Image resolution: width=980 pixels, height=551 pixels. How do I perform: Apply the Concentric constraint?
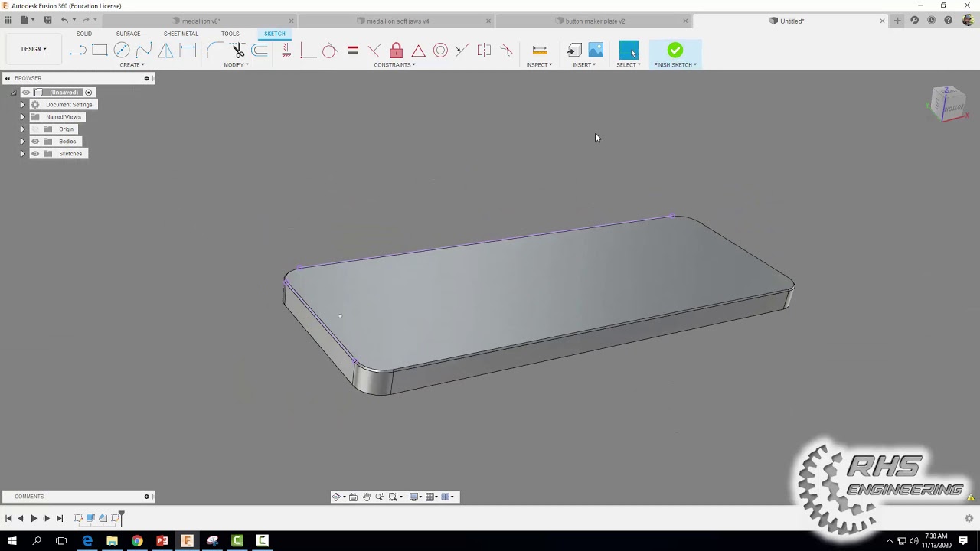click(440, 51)
